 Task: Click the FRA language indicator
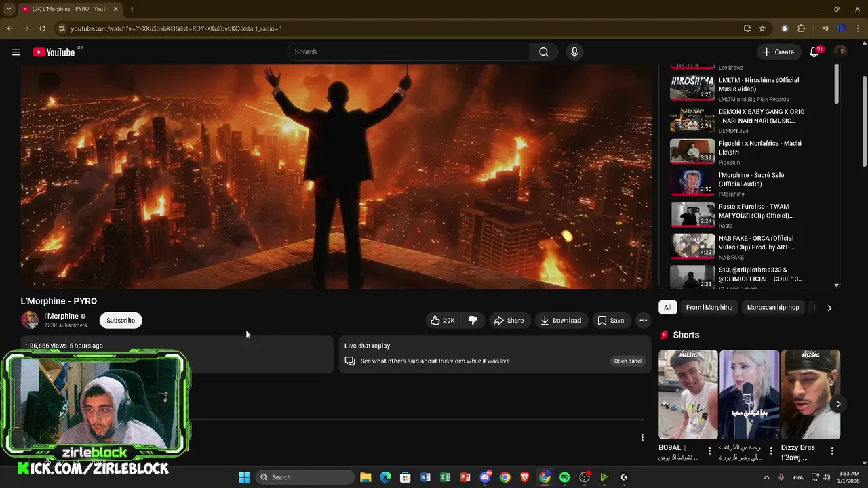[x=798, y=477]
